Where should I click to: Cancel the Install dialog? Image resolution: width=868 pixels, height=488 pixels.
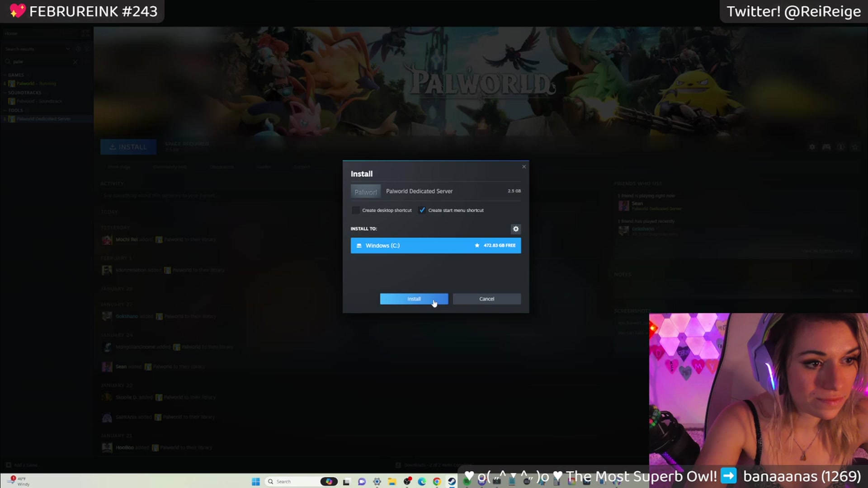coord(486,299)
